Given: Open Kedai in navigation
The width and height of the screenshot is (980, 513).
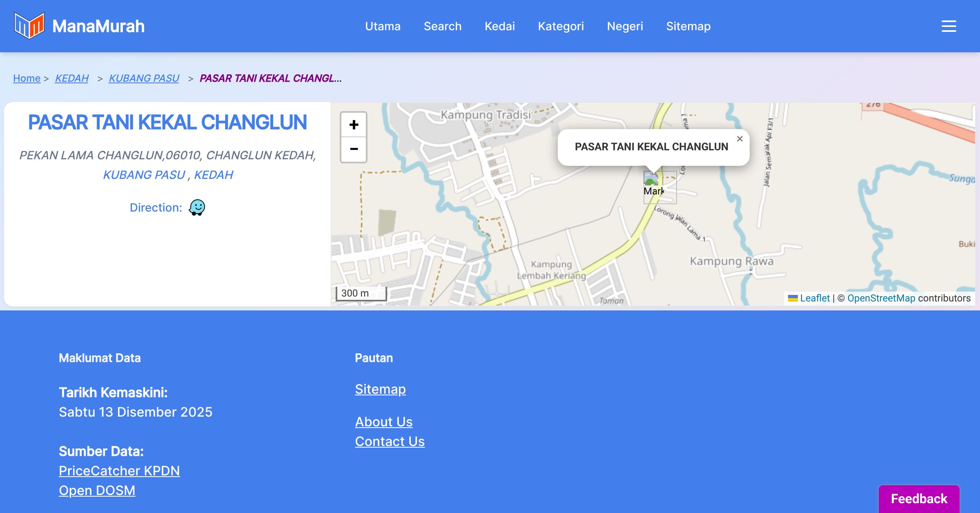Looking at the screenshot, I should (x=499, y=26).
